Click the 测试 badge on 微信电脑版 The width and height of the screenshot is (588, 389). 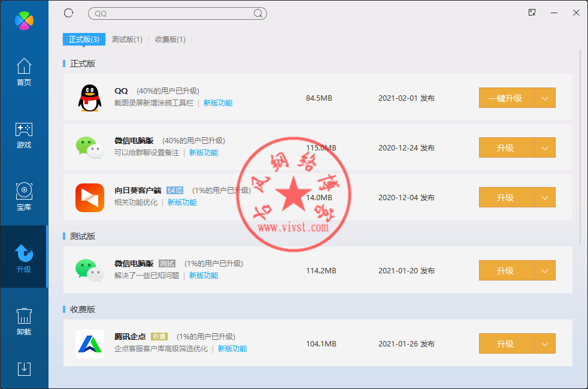coord(167,264)
